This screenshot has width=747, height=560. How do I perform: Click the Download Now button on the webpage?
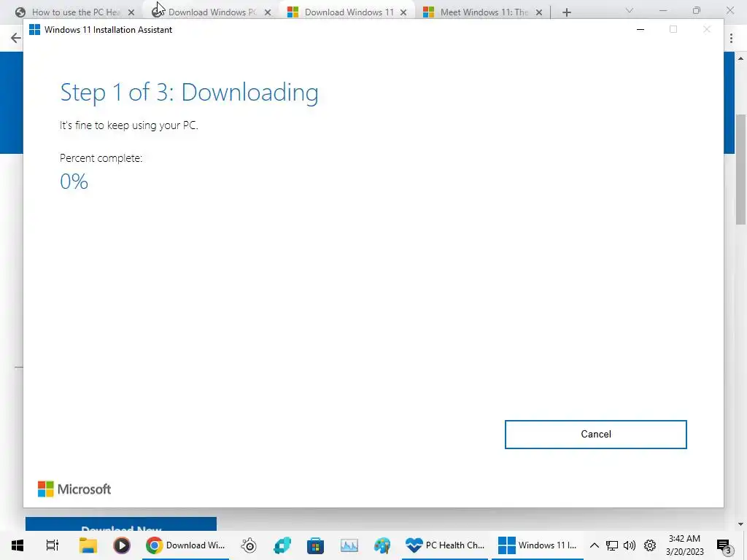tap(121, 524)
